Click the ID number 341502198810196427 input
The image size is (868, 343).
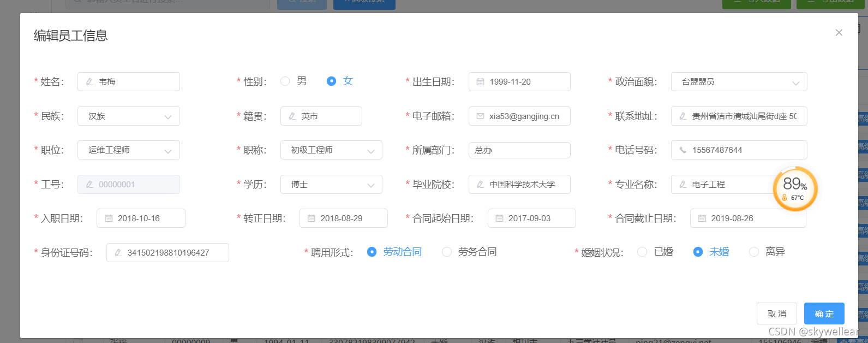coord(167,253)
